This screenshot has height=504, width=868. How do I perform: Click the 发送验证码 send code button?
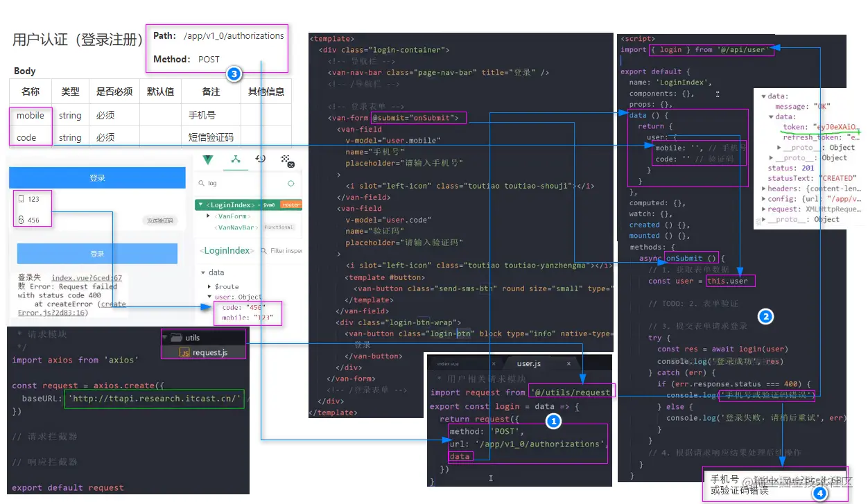[x=159, y=221]
